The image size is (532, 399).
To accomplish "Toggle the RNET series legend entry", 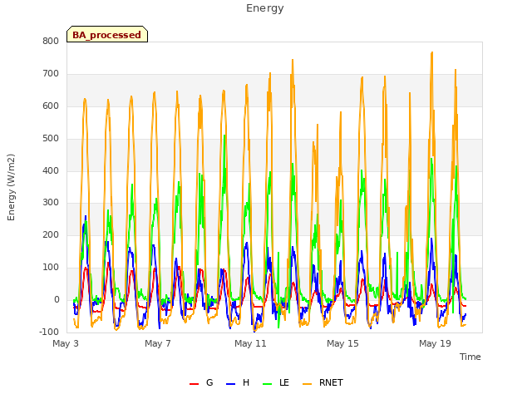I will pos(323,382).
